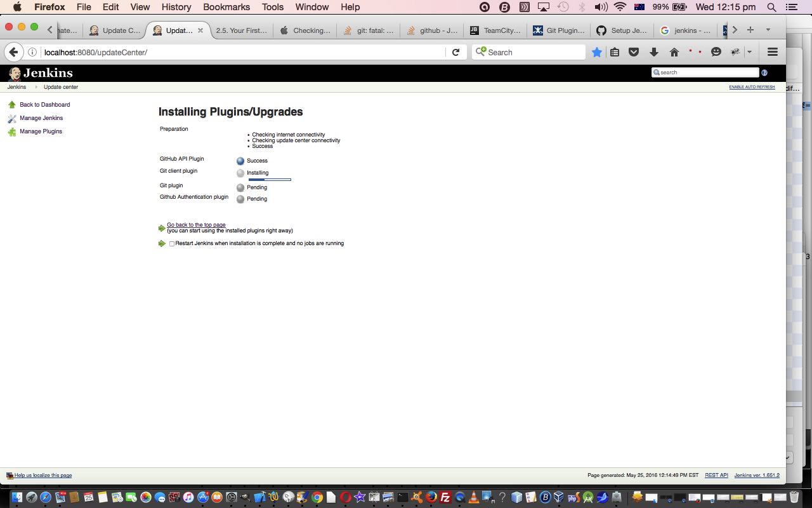Screen dimensions: 812x508
Task: Click the volume icon in menu bar
Action: [601, 7]
